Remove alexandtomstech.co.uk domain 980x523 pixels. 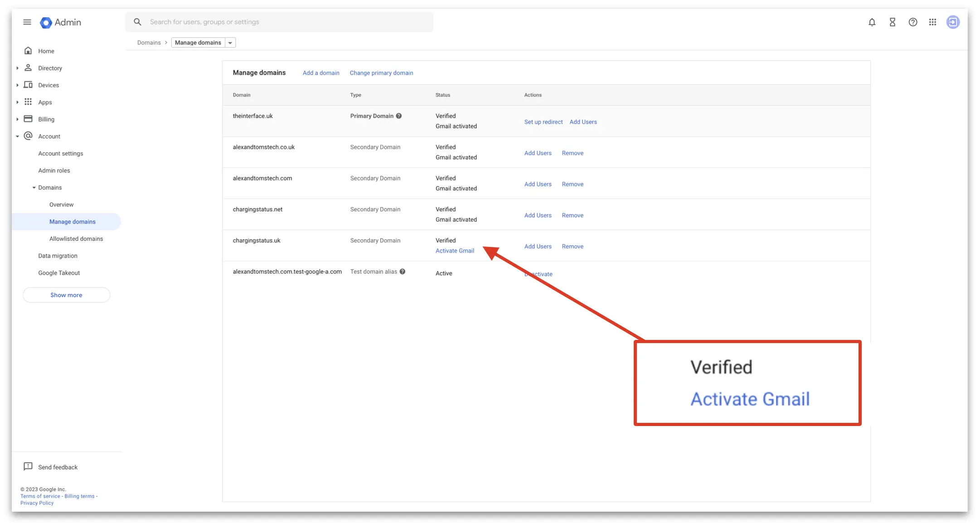pyautogui.click(x=572, y=153)
